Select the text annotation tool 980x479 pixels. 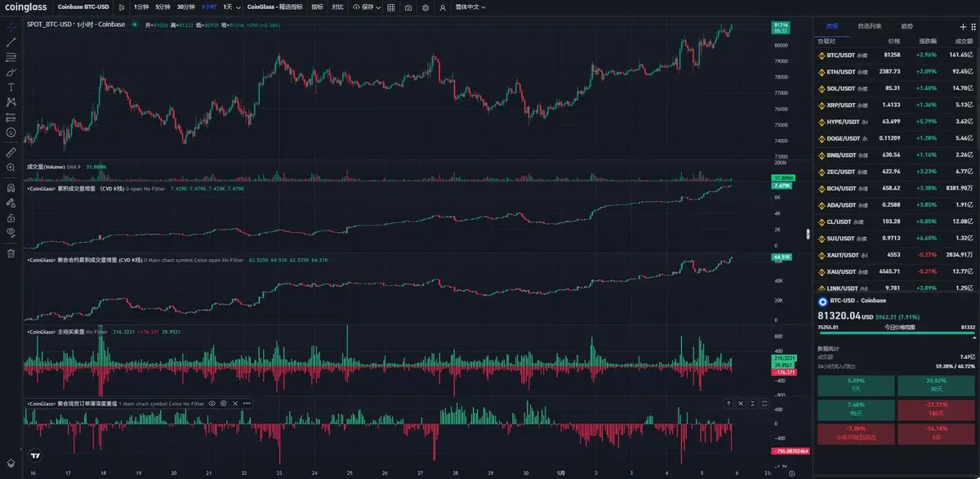11,87
